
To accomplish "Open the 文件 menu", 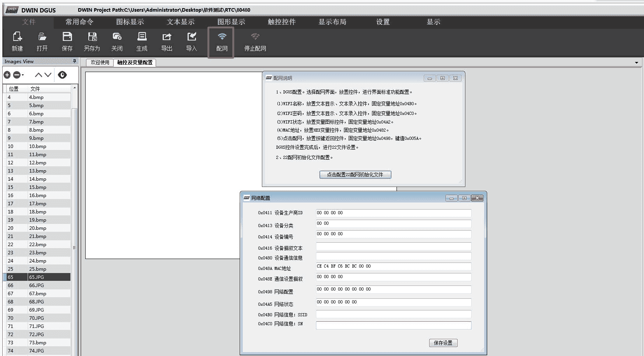I will click(29, 22).
